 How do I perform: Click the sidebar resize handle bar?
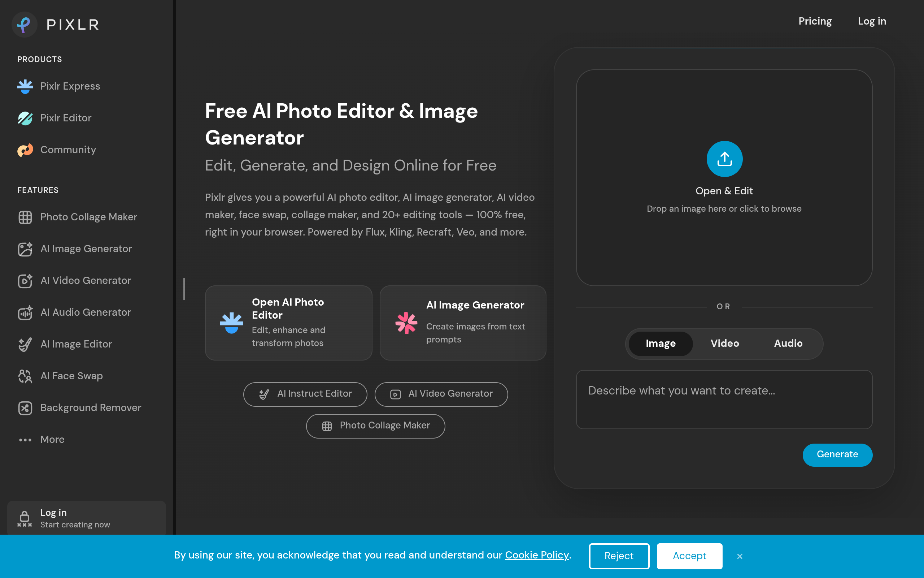pos(184,289)
